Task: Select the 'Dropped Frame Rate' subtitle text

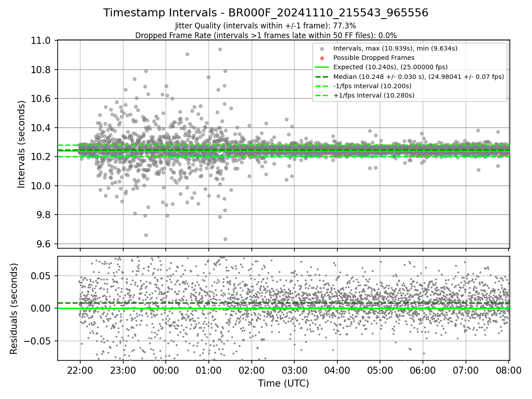Action: click(266, 35)
